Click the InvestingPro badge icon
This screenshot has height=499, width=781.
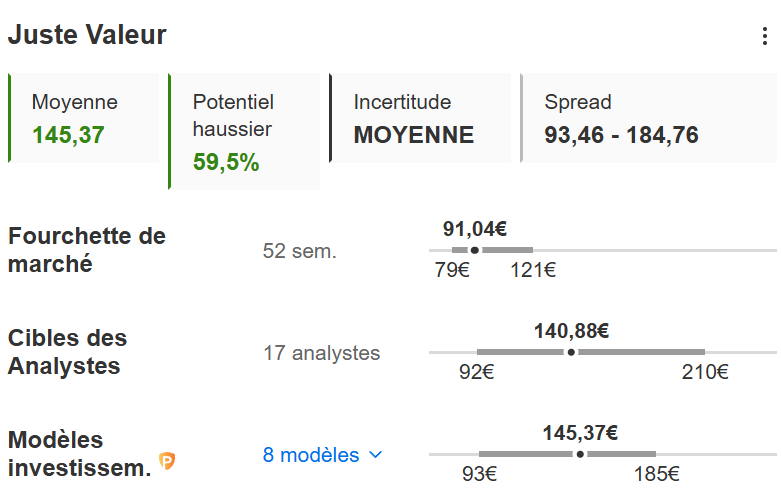167,461
